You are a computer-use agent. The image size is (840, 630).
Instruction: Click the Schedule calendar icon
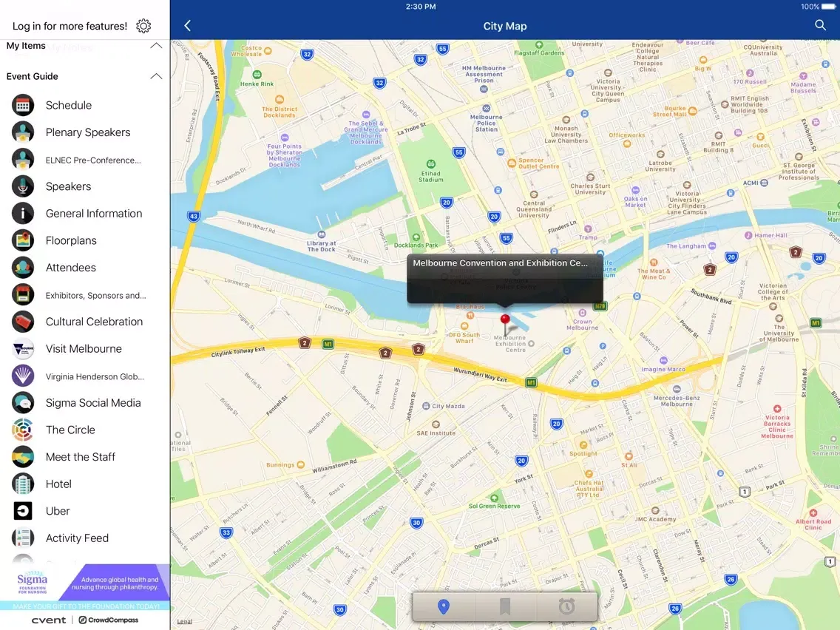[22, 105]
